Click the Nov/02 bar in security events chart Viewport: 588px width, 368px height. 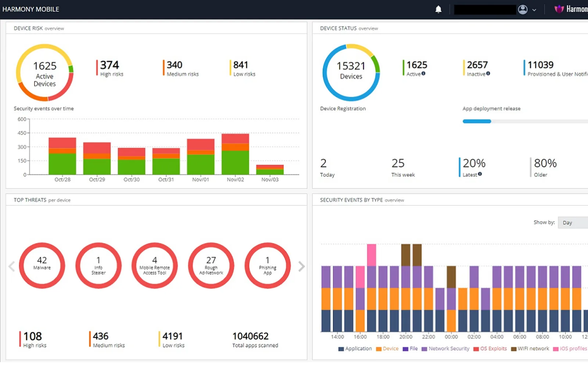235,154
